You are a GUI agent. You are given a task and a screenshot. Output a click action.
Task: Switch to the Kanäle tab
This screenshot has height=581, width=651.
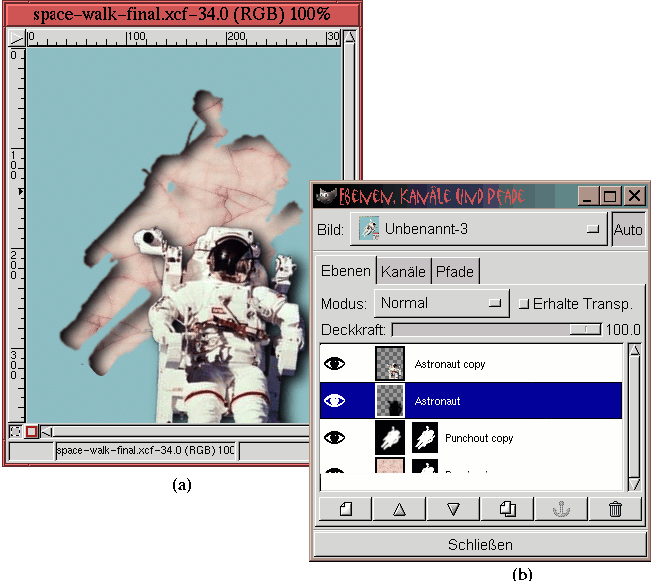404,271
